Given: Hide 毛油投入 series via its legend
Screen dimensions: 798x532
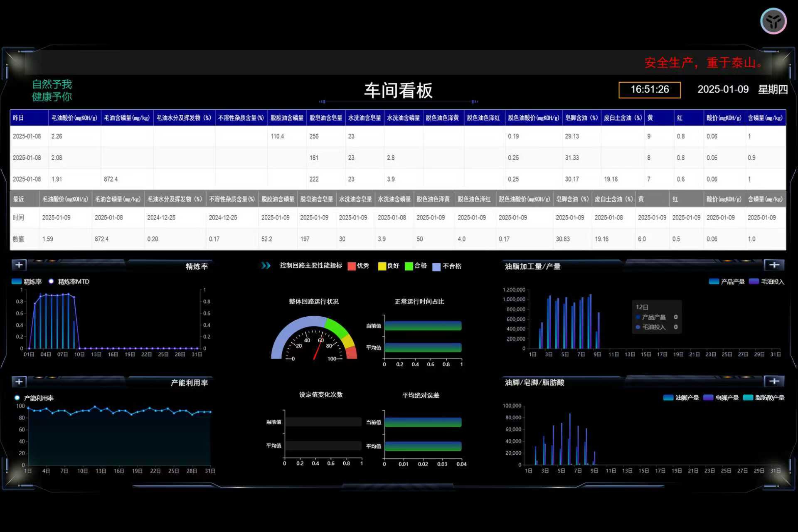Looking at the screenshot, I should click(x=754, y=281).
